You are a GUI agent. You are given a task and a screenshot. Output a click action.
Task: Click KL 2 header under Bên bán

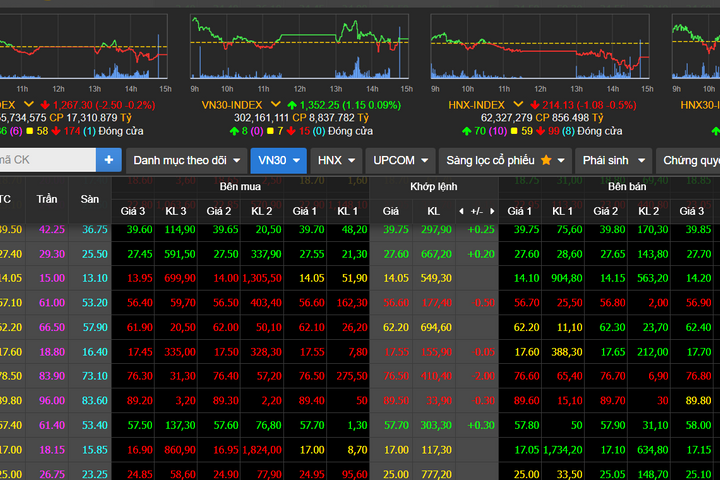648,211
